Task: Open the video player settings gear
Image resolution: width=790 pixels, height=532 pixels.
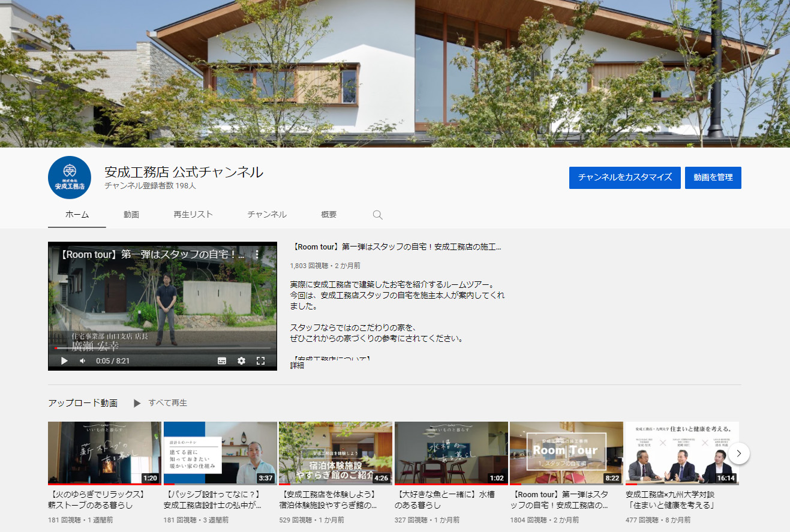Action: coord(241,361)
